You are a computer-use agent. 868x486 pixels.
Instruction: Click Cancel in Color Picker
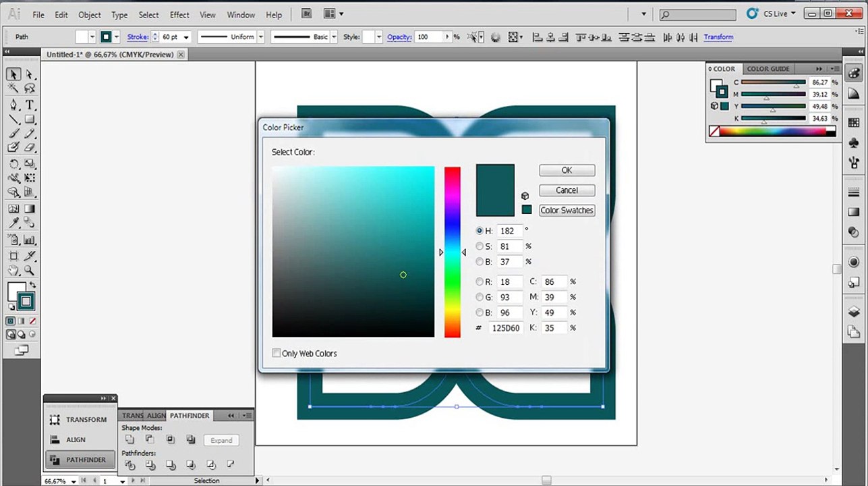567,190
